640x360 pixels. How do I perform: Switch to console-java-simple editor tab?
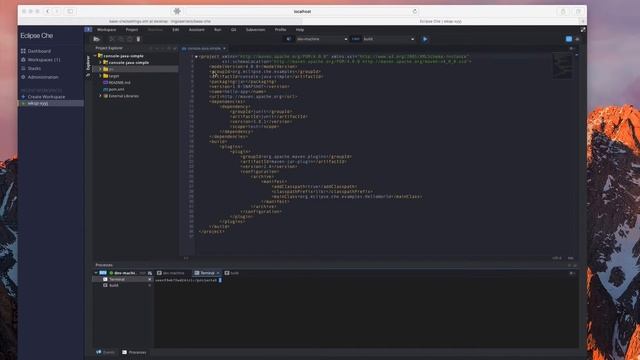pos(204,49)
